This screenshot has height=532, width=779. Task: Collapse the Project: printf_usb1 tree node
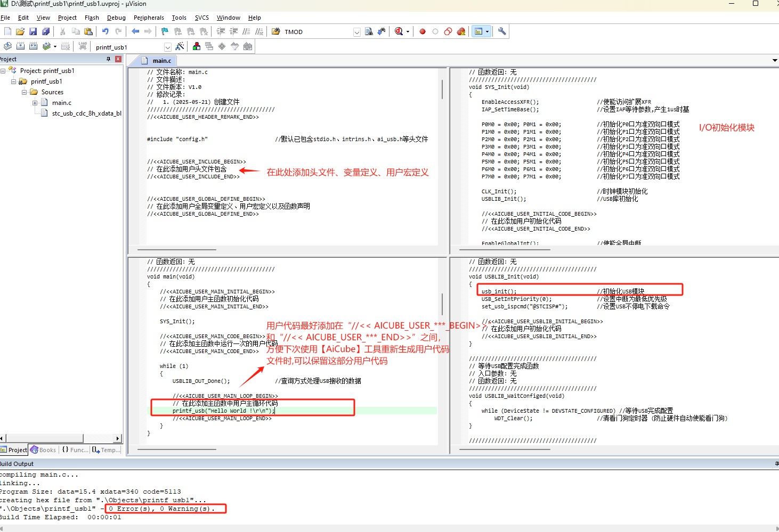click(3, 71)
